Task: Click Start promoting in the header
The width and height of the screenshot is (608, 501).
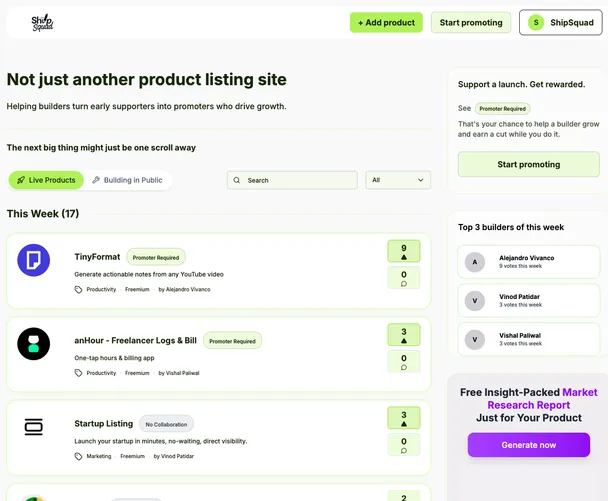Action: pyautogui.click(x=471, y=22)
